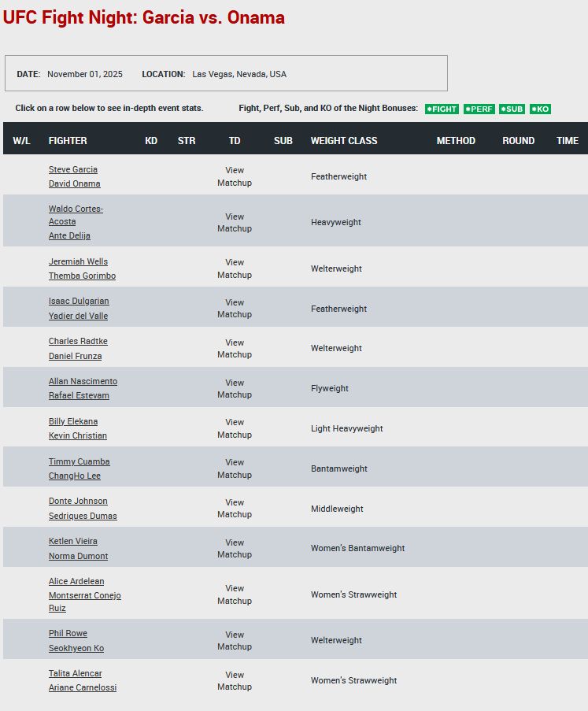Click Ariane Carnelossi name link

[x=83, y=687]
